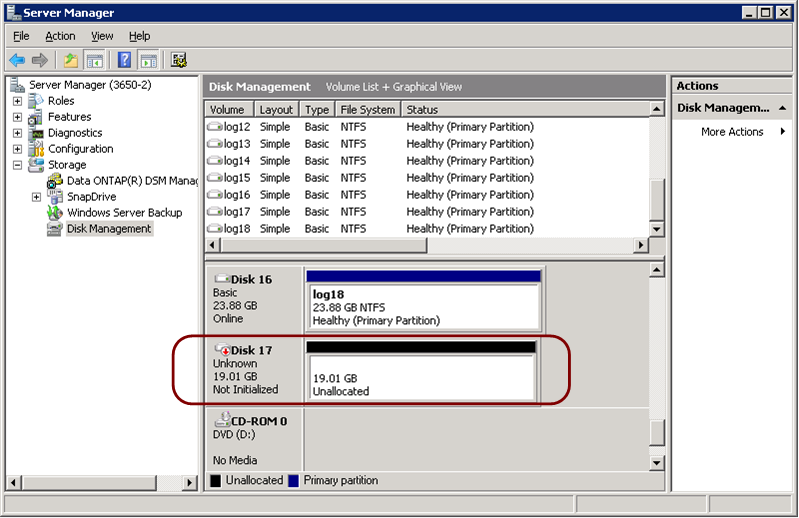
Task: Click the Back arrow toolbar icon
Action: (x=17, y=60)
